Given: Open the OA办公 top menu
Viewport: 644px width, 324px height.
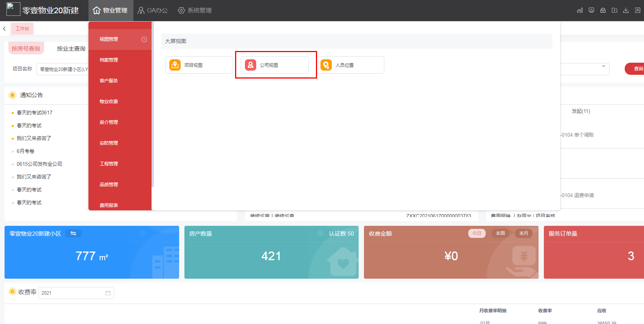Looking at the screenshot, I should (x=153, y=11).
